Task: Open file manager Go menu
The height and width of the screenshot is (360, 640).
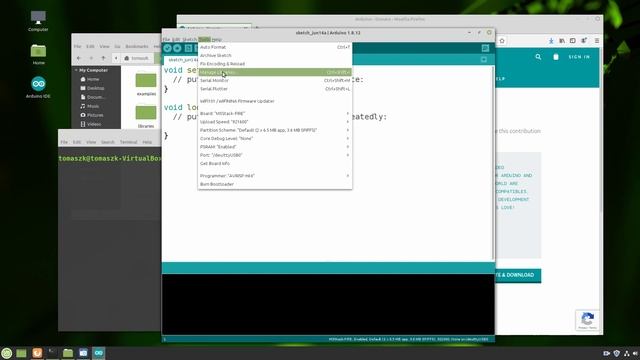Action: pyautogui.click(x=117, y=47)
